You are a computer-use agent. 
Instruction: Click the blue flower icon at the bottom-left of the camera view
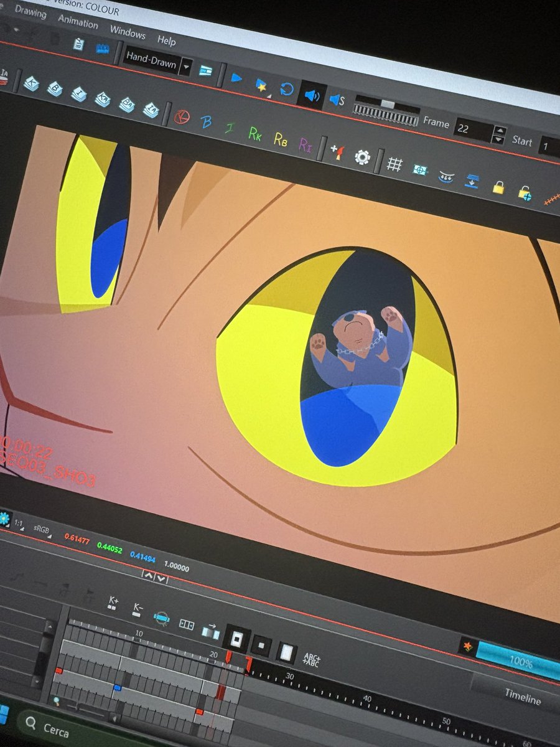click(x=4, y=518)
